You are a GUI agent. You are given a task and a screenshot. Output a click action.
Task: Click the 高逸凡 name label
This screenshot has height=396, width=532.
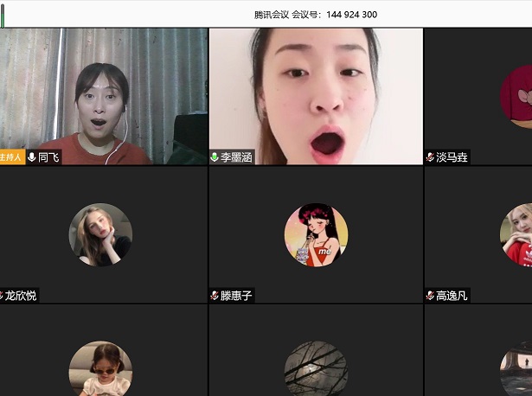tap(452, 296)
